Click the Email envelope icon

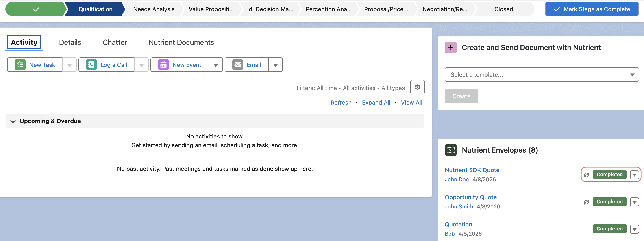pos(238,65)
